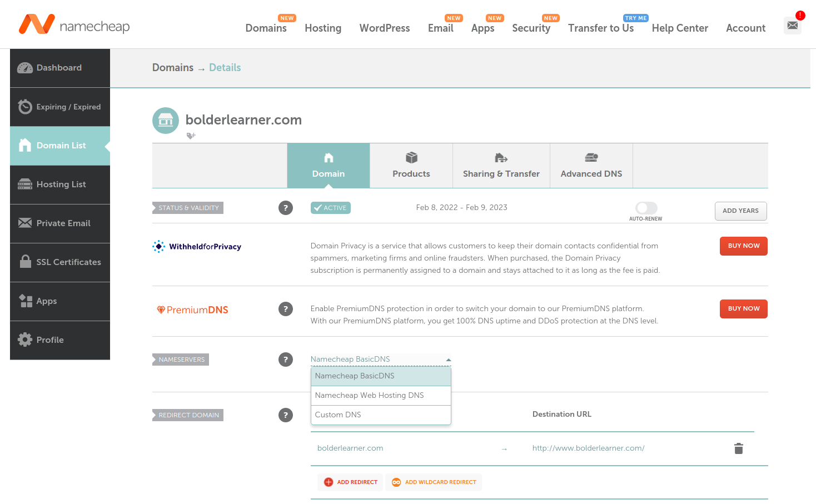Image resolution: width=816 pixels, height=504 pixels.
Task: Click the Details breadcrumb link
Action: [x=225, y=68]
